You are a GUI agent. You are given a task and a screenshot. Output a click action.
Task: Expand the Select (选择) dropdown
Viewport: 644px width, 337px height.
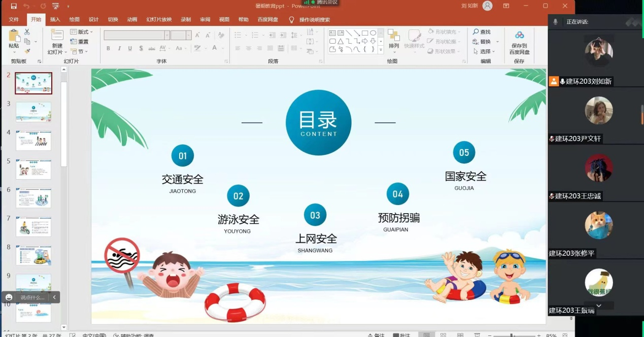(x=486, y=51)
